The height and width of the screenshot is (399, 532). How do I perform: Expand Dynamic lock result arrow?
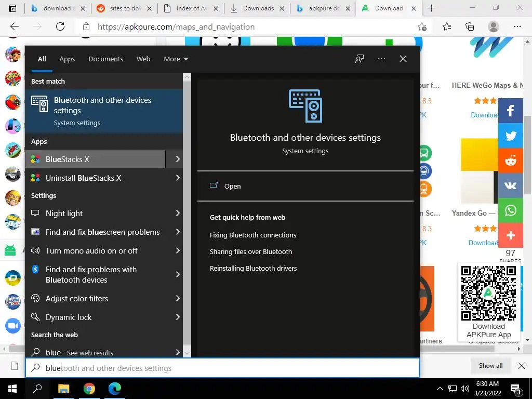click(x=178, y=317)
